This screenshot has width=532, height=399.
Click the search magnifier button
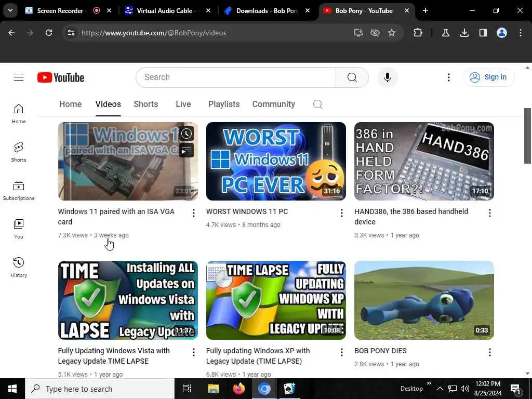352,77
